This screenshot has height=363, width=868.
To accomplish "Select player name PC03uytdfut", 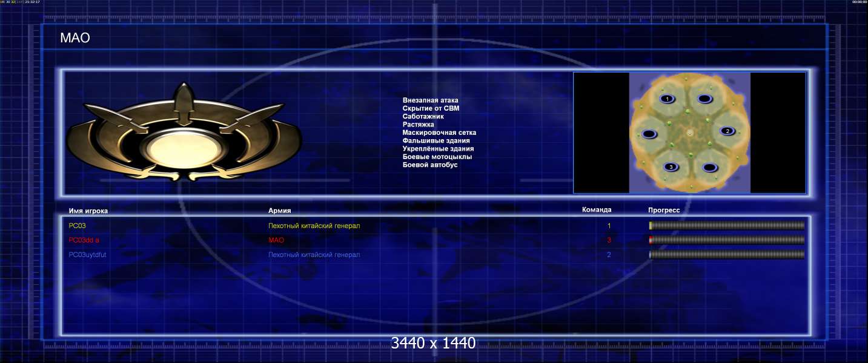I will [x=88, y=255].
